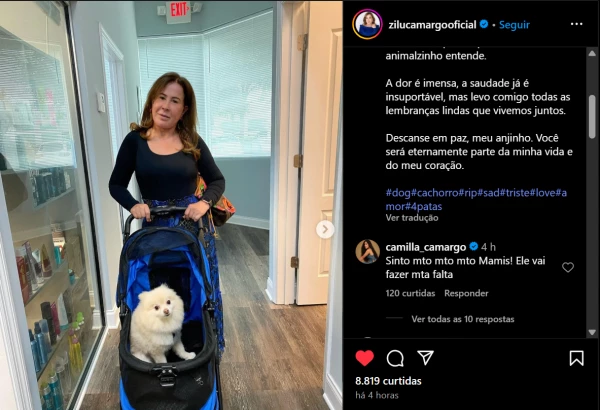Unlike the post with the red heart

click(x=364, y=358)
